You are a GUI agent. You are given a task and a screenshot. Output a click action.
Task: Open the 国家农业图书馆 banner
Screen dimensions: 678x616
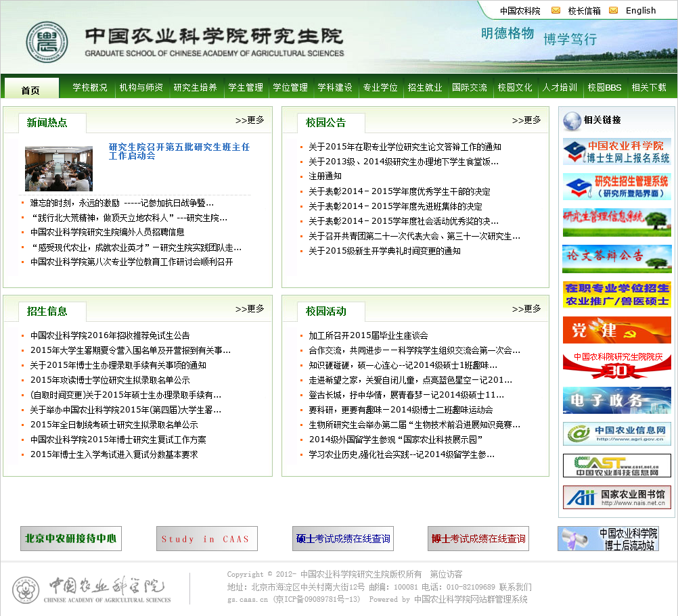tap(616, 497)
